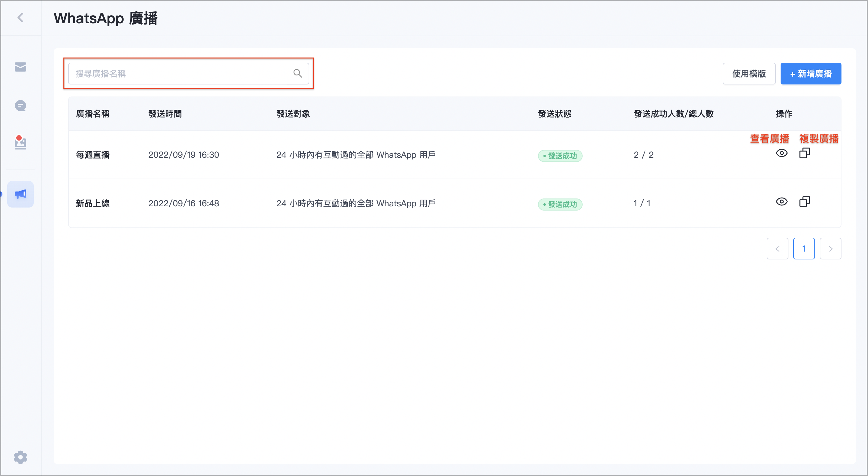This screenshot has width=868, height=476.
Task: Go back using the header arrow
Action: pyautogui.click(x=20, y=17)
